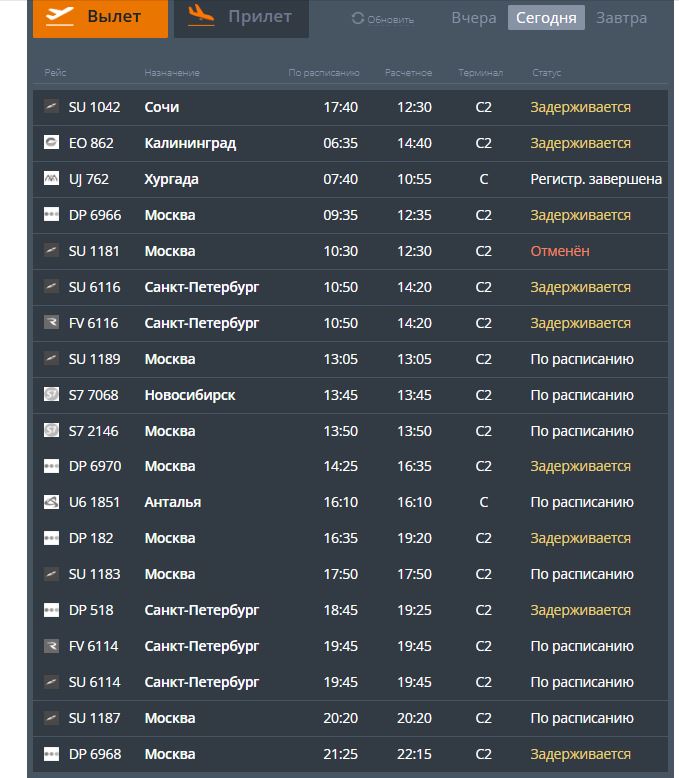
Task: Select flight number SU 1183
Action: point(94,574)
